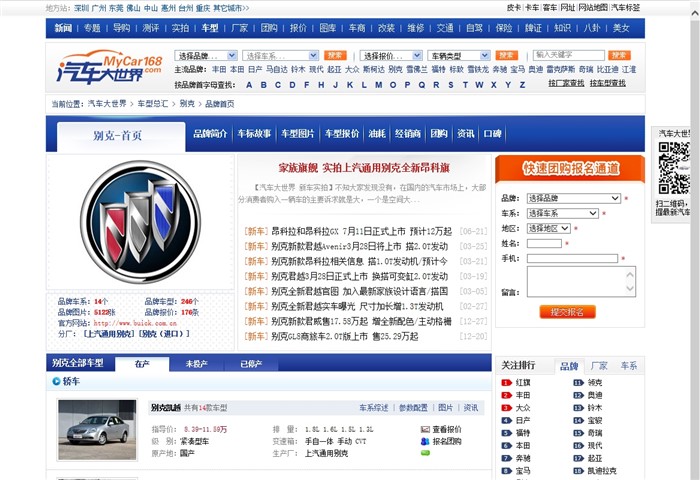700x480 pixels.
Task: Click rank badge 2 next to 丰田
Action: 506,395
